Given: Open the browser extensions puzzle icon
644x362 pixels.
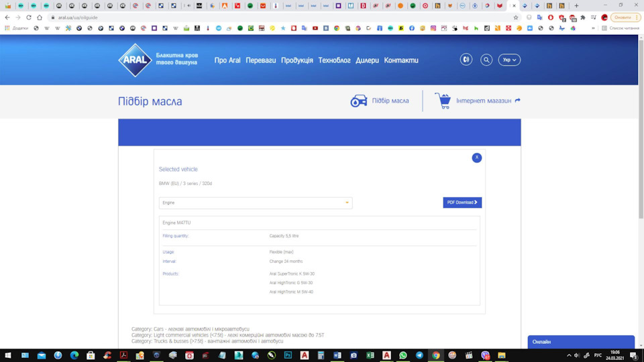Looking at the screenshot, I should [583, 17].
